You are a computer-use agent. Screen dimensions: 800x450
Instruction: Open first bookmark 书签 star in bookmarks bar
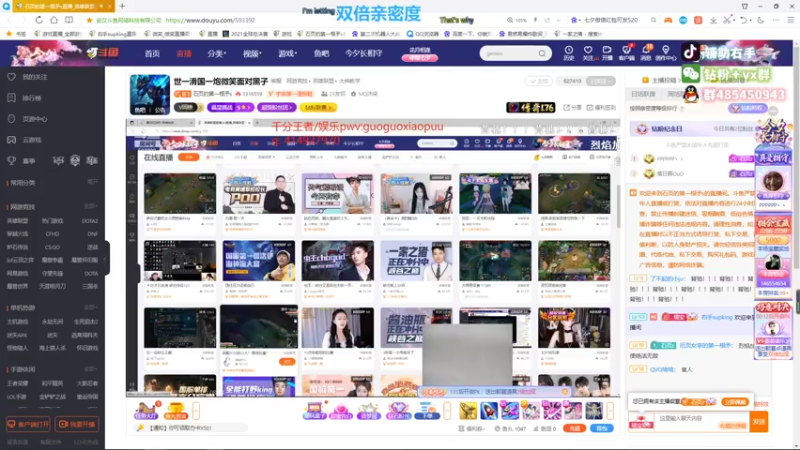pyautogui.click(x=15, y=34)
